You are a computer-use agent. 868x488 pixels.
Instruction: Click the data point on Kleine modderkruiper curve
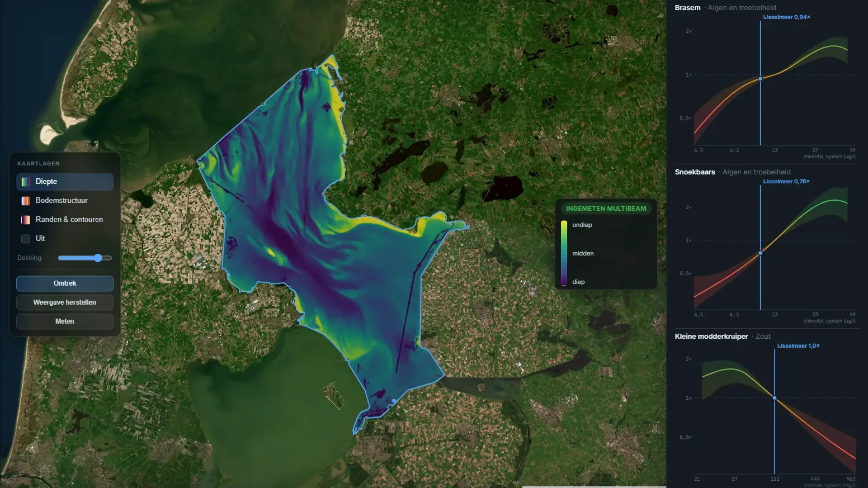tap(775, 398)
